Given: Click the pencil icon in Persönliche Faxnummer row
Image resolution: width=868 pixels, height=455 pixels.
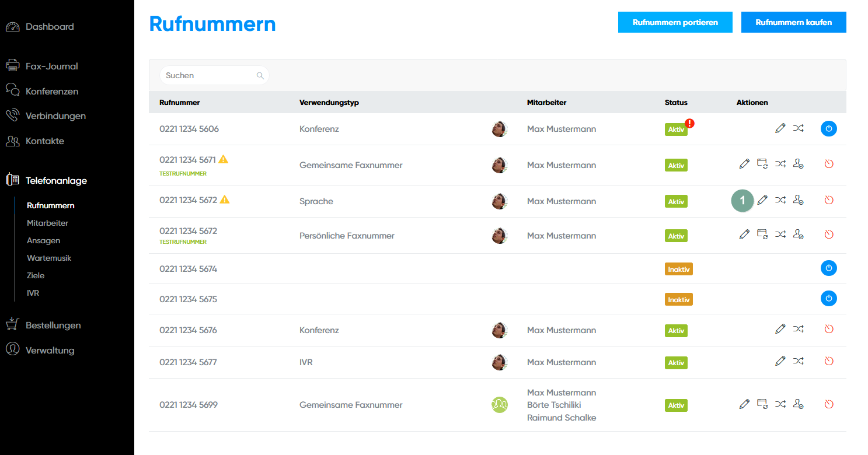Looking at the screenshot, I should click(x=744, y=235).
